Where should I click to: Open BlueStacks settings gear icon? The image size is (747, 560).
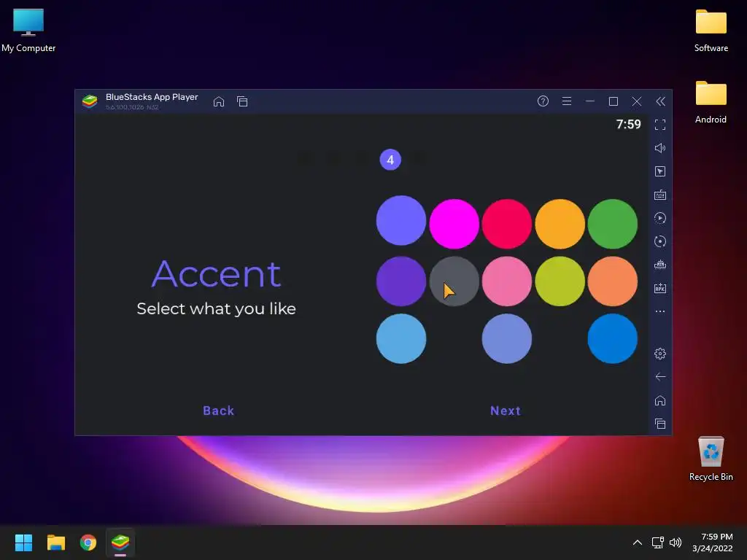659,354
